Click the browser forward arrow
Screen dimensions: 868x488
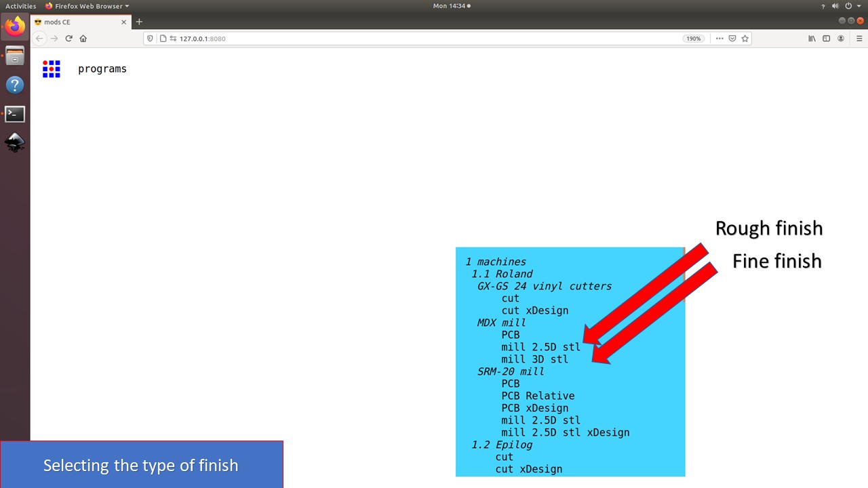[x=54, y=39]
